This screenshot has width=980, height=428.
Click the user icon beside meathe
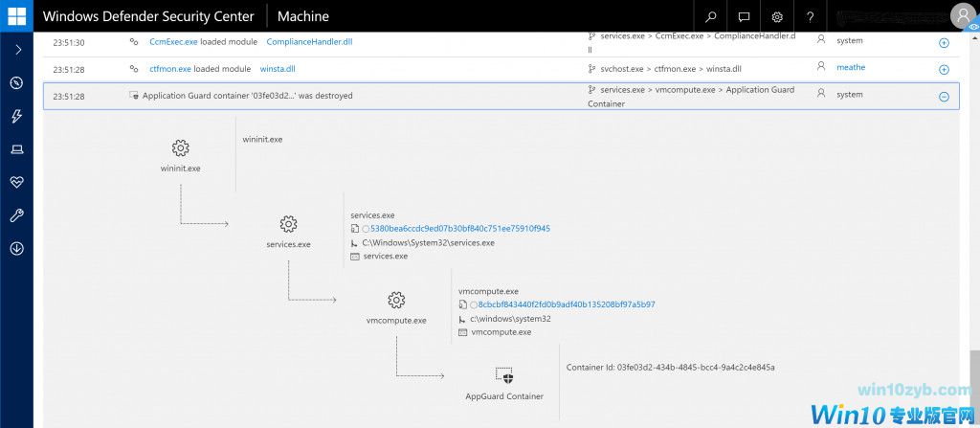(x=821, y=66)
